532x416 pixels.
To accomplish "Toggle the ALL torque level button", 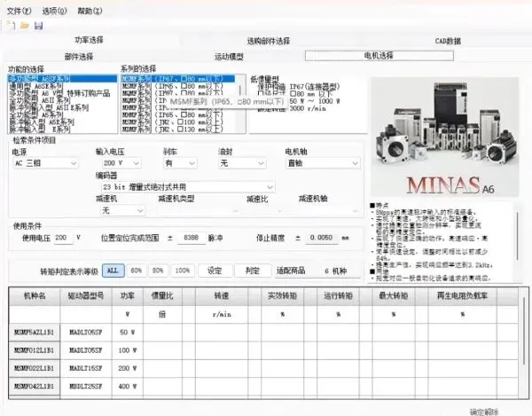I will point(113,271).
